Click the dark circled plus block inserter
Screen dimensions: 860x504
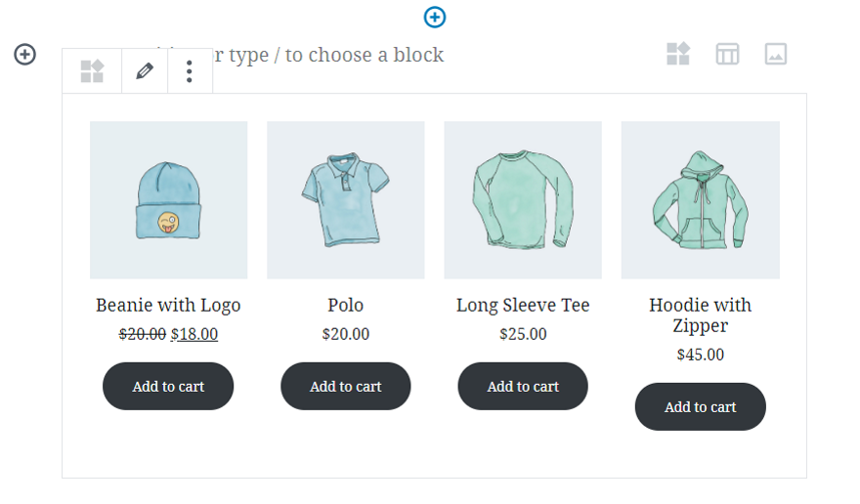coord(24,55)
